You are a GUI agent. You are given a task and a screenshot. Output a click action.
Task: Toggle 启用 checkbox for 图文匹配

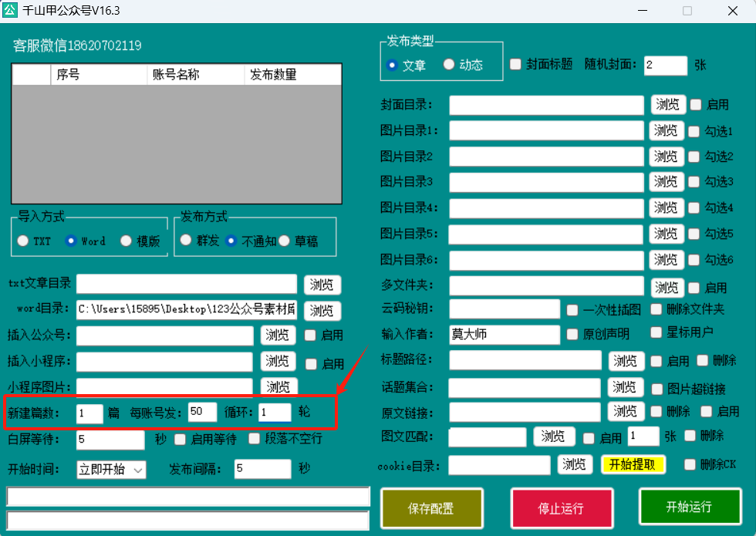point(589,438)
